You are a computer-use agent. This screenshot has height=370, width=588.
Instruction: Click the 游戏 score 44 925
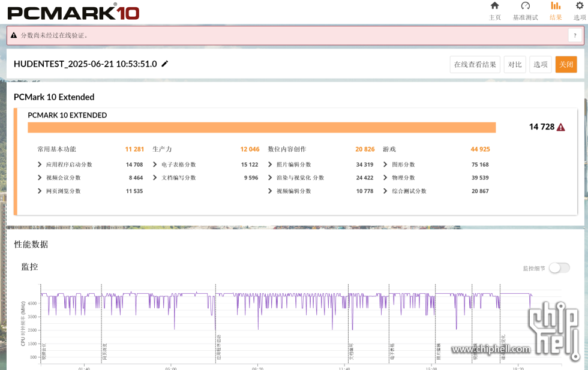pyautogui.click(x=481, y=149)
